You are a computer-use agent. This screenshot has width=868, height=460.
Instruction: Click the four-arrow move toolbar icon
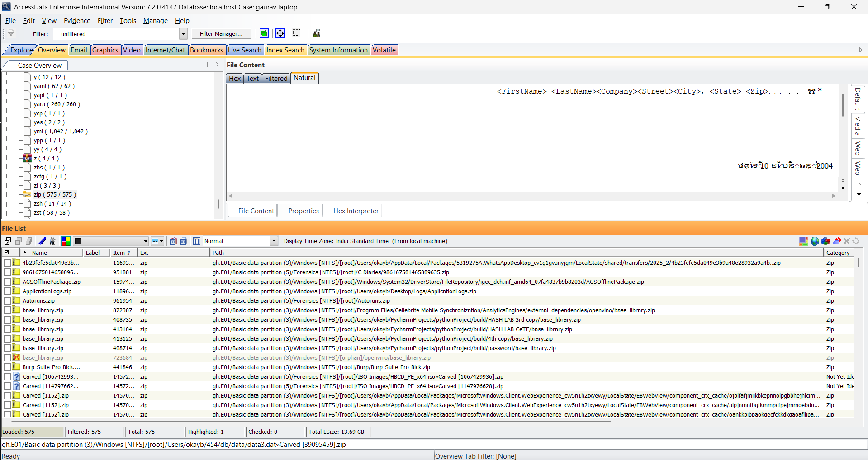(280, 33)
